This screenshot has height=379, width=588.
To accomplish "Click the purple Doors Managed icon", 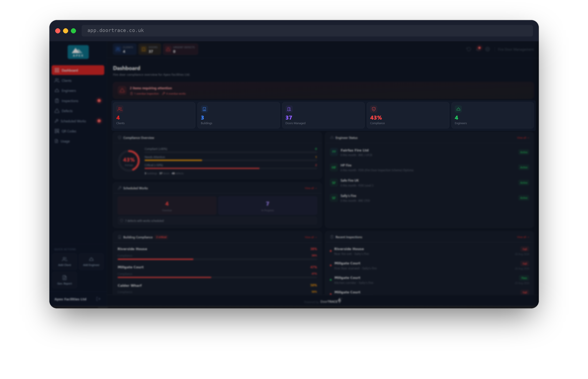I will [x=289, y=109].
